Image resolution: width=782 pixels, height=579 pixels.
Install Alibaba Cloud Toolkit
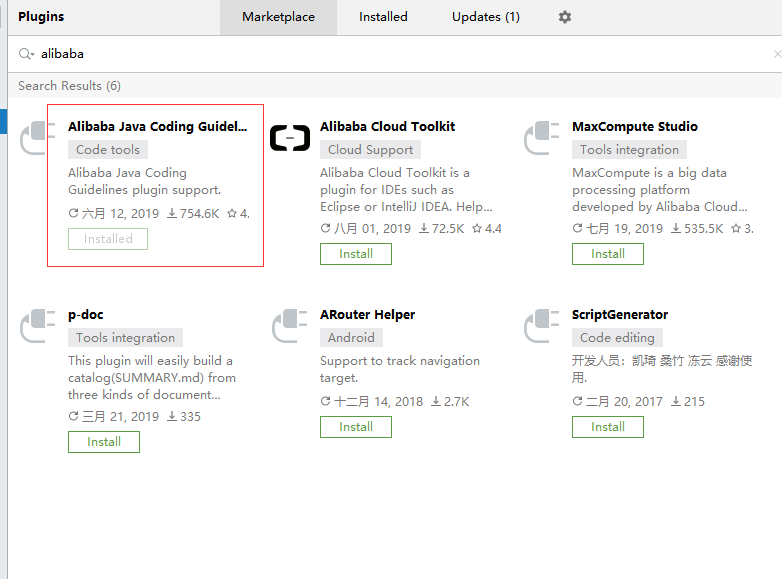pyautogui.click(x=356, y=254)
